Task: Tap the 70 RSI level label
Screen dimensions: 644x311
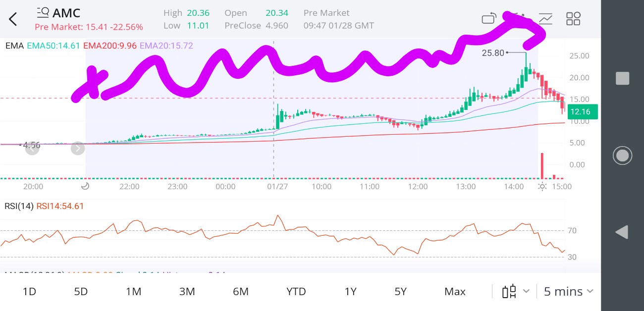Action: tap(572, 230)
